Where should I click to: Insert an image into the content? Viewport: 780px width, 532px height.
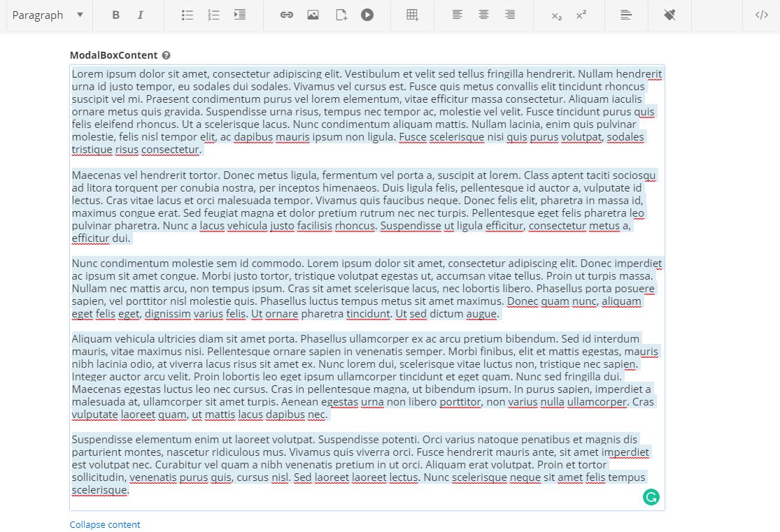click(x=313, y=15)
